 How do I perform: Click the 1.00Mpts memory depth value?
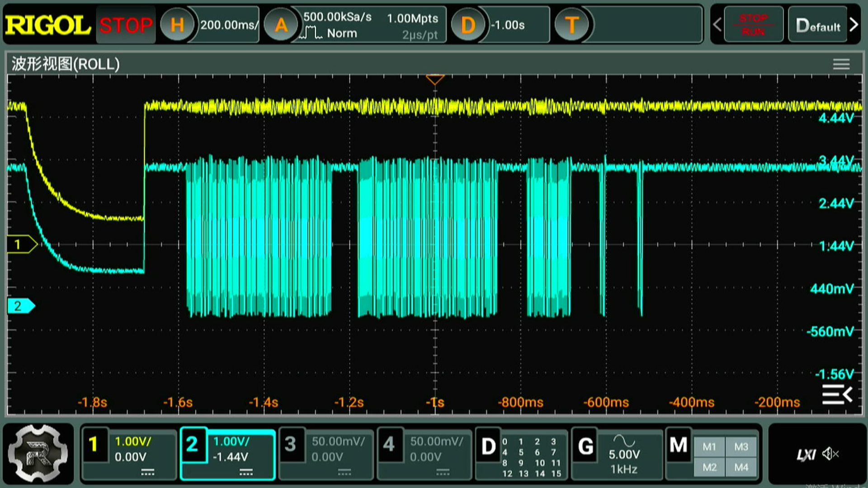pyautogui.click(x=413, y=19)
